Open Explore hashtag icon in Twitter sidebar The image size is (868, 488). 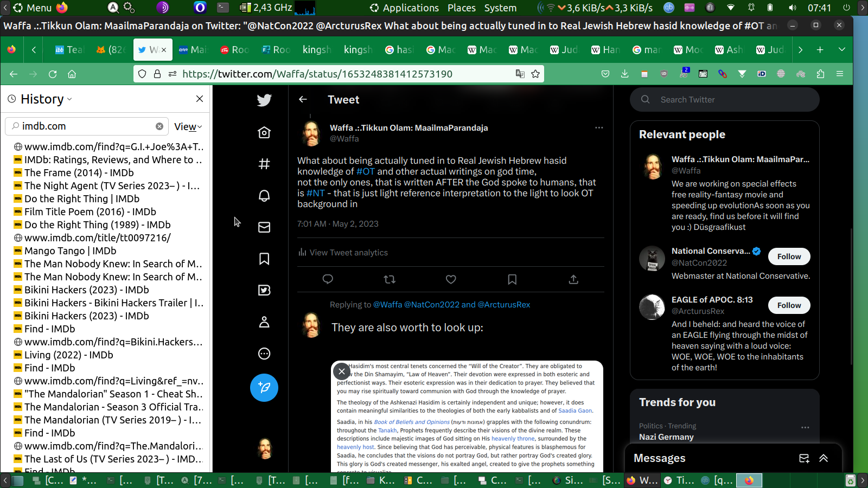pos(264,164)
